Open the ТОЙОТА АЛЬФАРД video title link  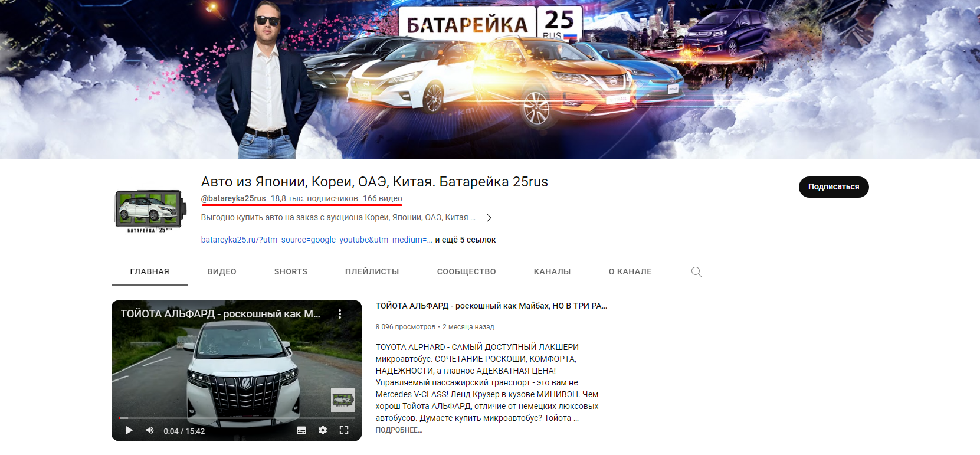pyautogui.click(x=491, y=306)
